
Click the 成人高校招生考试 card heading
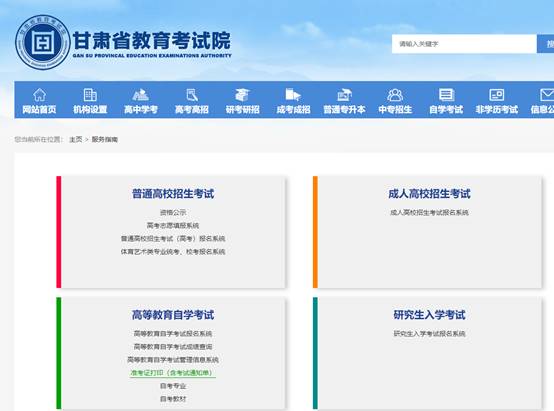point(429,194)
